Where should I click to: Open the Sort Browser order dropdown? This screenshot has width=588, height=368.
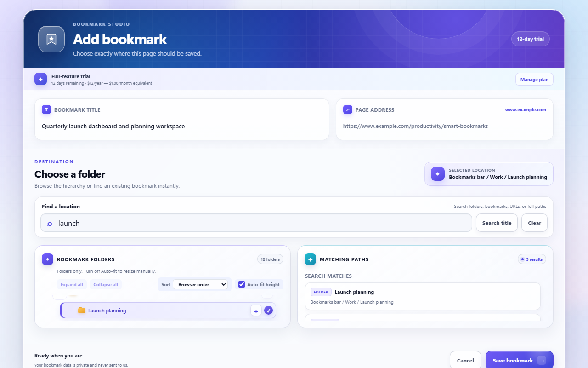[200, 284]
